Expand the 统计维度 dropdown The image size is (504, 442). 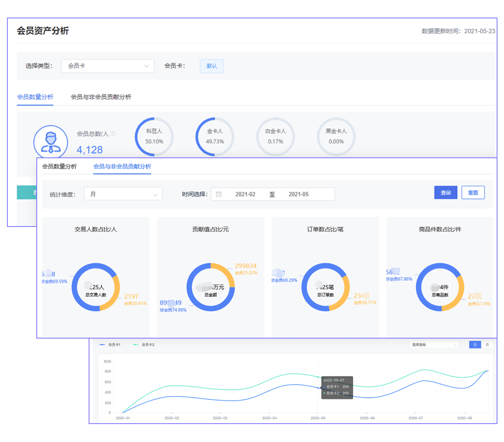tap(123, 194)
